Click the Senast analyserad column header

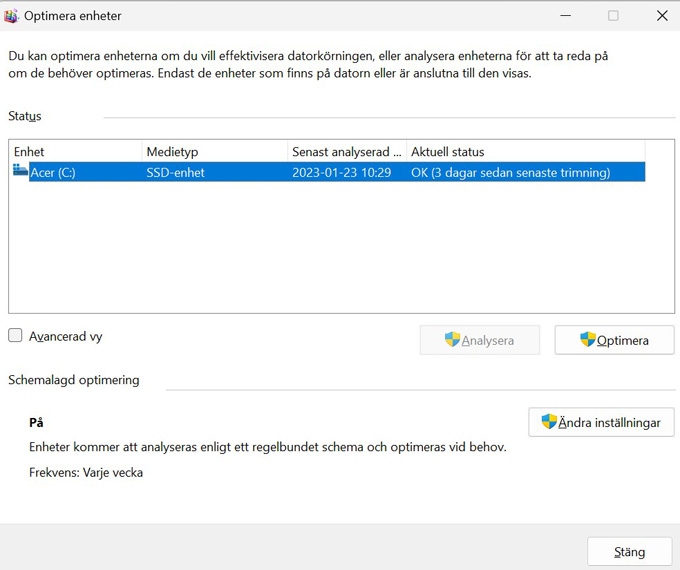pos(347,152)
